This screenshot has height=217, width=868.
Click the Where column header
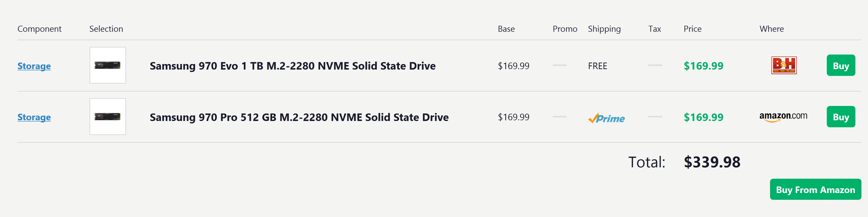[771, 29]
